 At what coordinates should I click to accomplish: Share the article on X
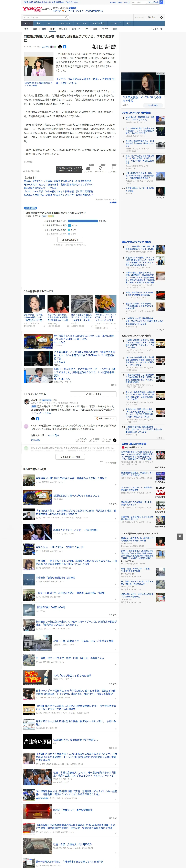[60, 47]
